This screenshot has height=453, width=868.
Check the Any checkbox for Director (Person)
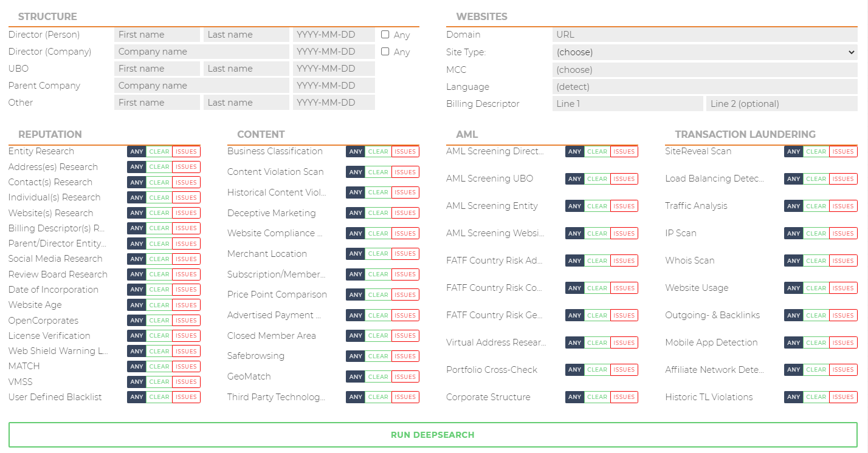pyautogui.click(x=385, y=35)
